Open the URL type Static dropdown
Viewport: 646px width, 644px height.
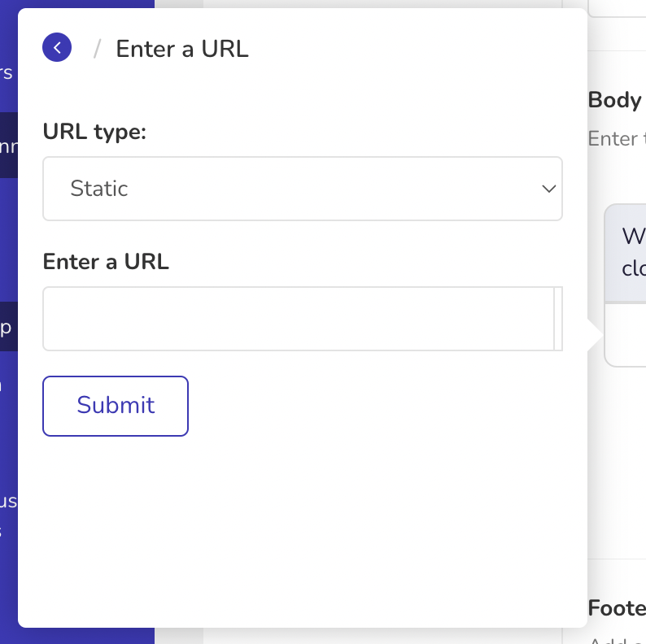click(x=303, y=189)
